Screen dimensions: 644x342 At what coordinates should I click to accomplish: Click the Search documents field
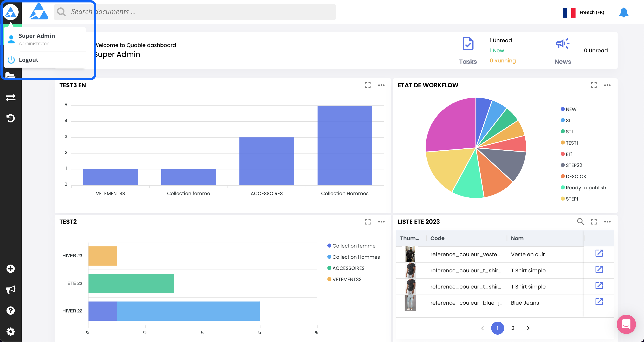click(200, 12)
